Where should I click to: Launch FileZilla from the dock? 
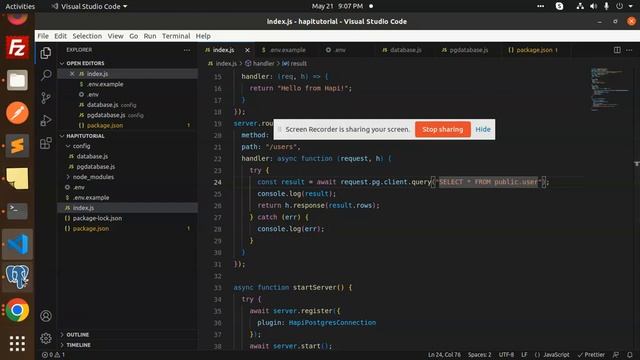point(17,47)
